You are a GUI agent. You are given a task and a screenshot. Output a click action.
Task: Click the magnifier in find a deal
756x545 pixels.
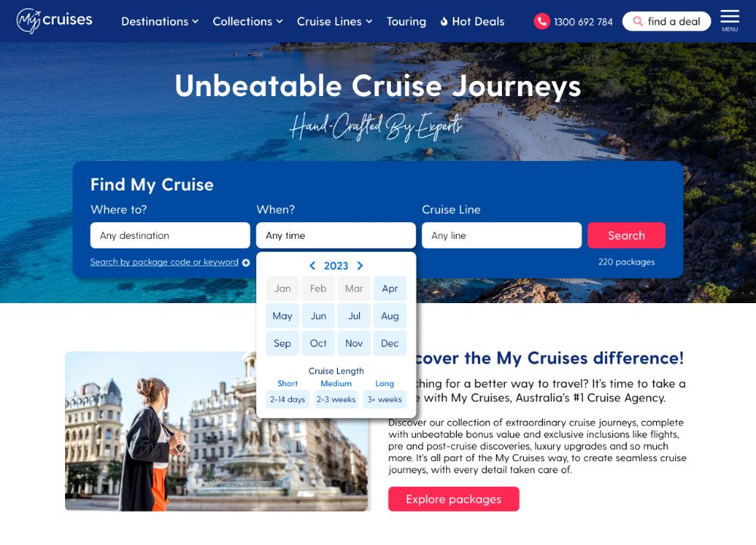pyautogui.click(x=637, y=21)
